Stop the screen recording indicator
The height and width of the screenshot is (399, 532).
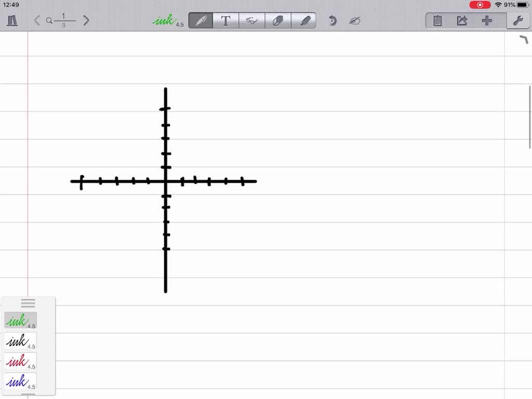point(480,5)
